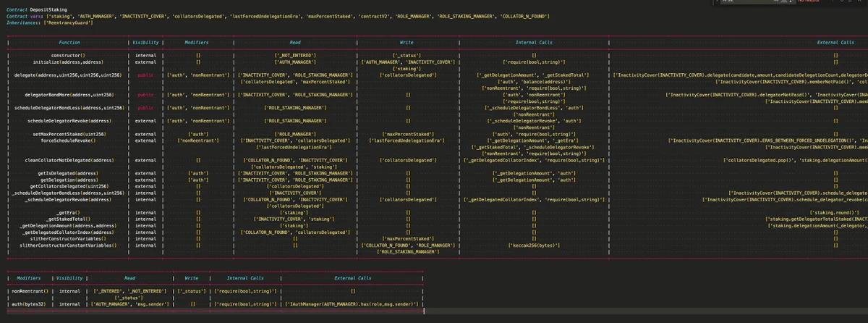Expand the replace toggle chevron in find widget
868x323 pixels.
pyautogui.click(x=717, y=1)
